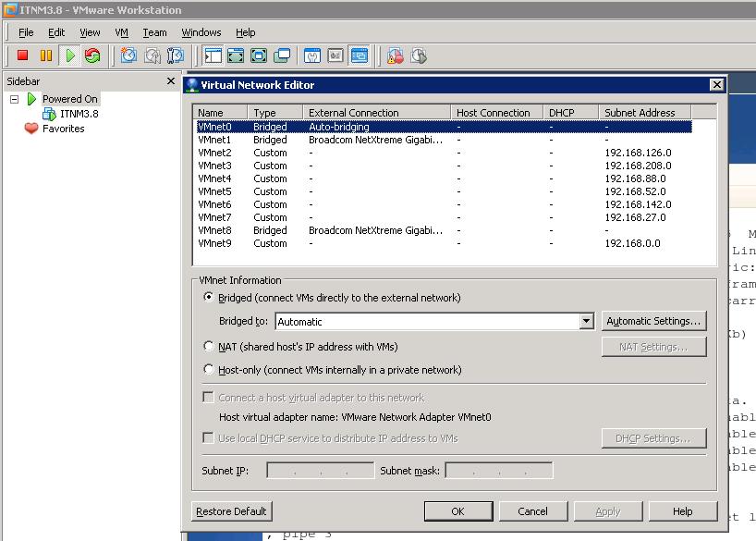This screenshot has width=756, height=541.
Task: Open the Bridged to dropdown arrow
Action: pyautogui.click(x=586, y=321)
